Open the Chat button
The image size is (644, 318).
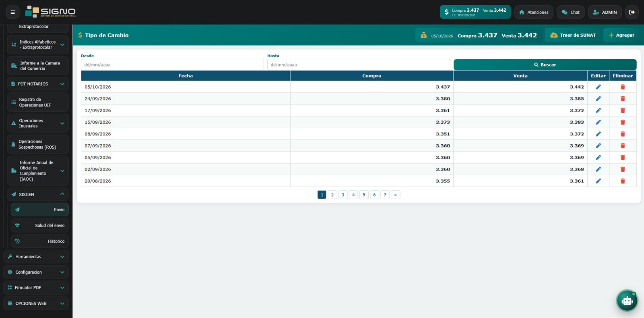(570, 12)
